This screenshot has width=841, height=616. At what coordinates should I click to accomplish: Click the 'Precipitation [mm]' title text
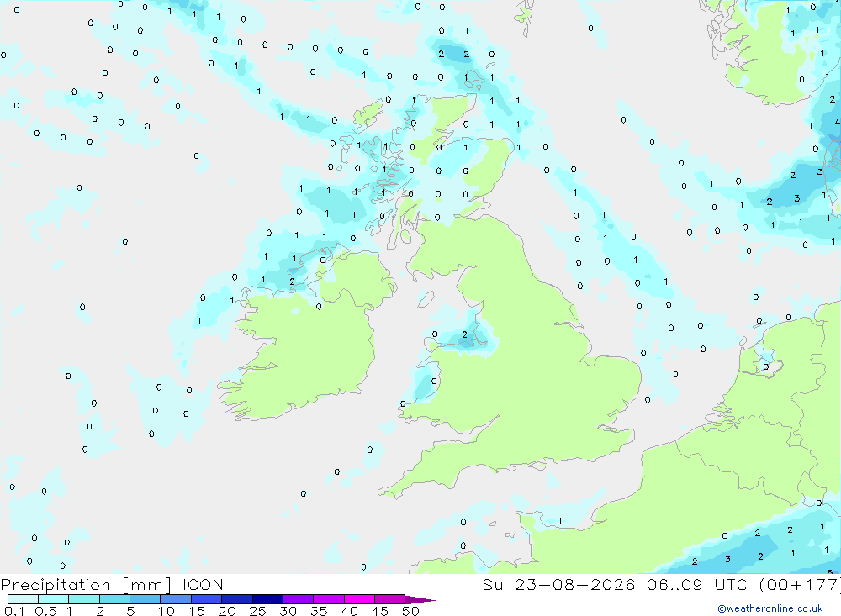tap(87, 585)
